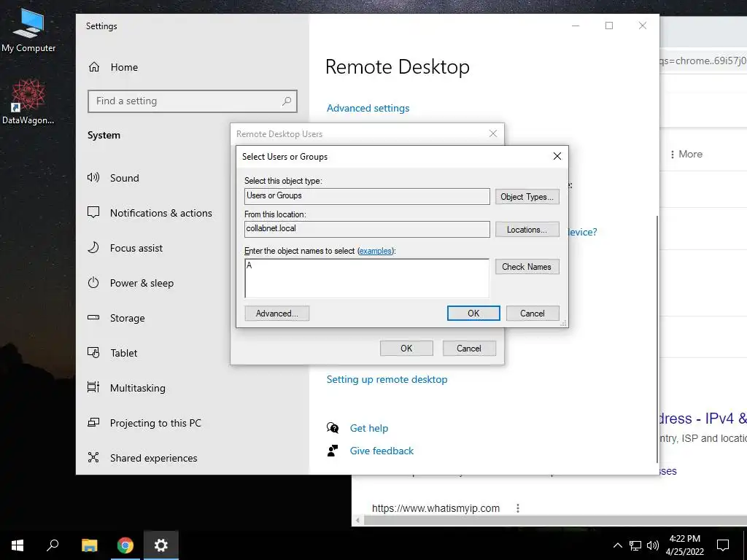The height and width of the screenshot is (560, 747).
Task: Open the Windows Start menu
Action: [18, 545]
